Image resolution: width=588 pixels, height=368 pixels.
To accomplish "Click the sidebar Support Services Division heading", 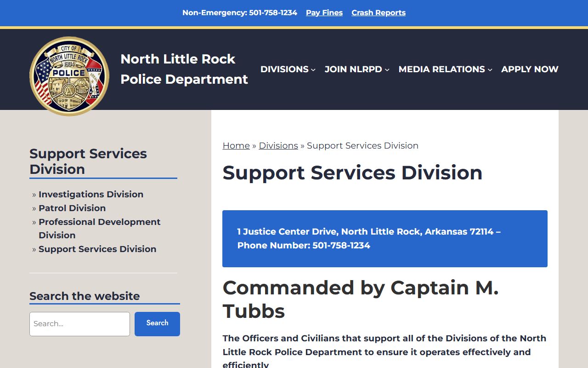I will click(x=88, y=161).
